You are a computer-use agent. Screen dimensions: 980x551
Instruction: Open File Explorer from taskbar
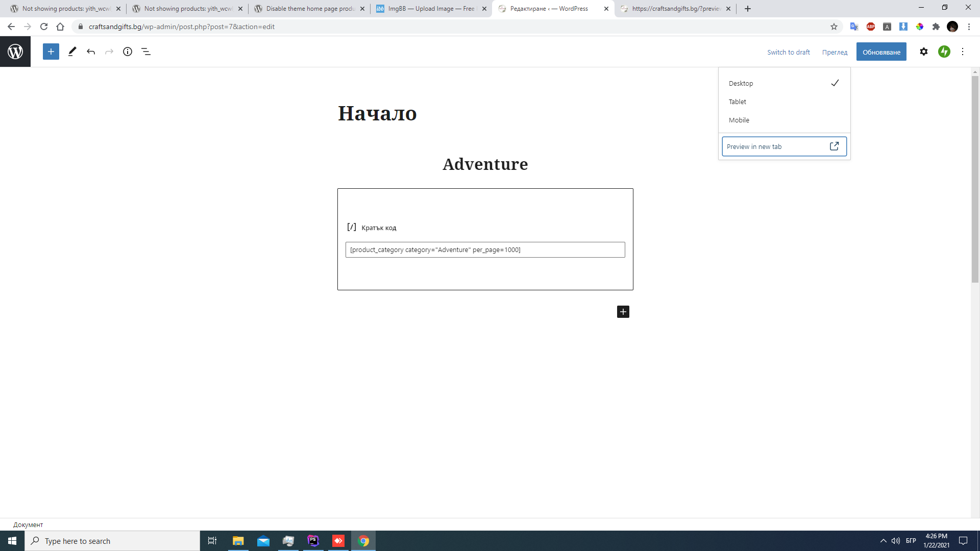click(238, 541)
